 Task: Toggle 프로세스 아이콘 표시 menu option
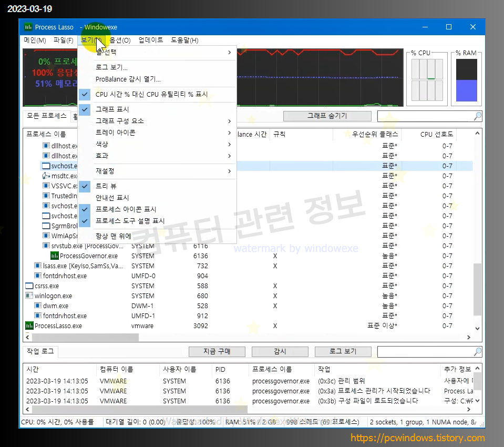point(158,209)
